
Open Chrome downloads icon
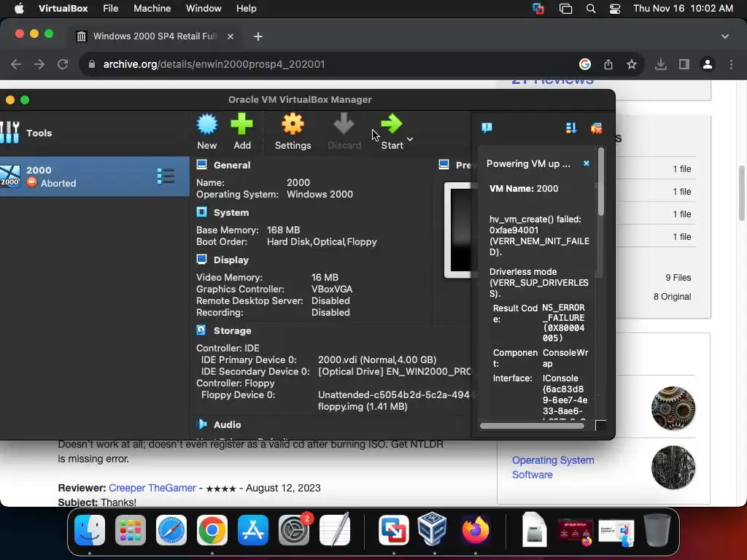tap(661, 64)
